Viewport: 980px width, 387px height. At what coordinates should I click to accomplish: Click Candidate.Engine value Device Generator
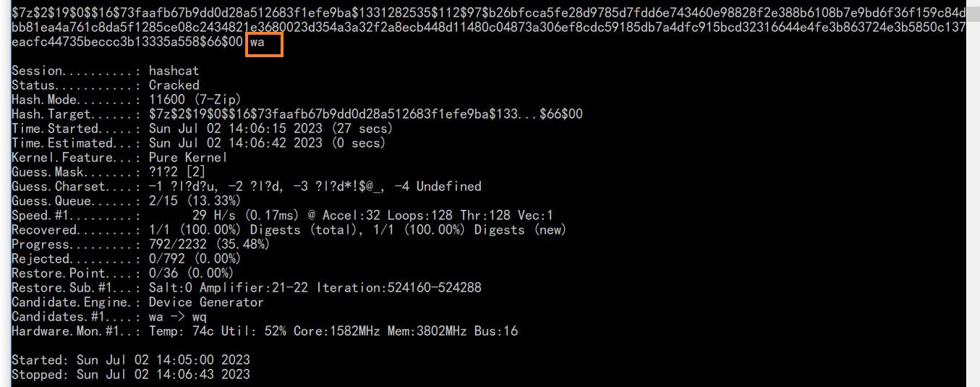[205, 302]
